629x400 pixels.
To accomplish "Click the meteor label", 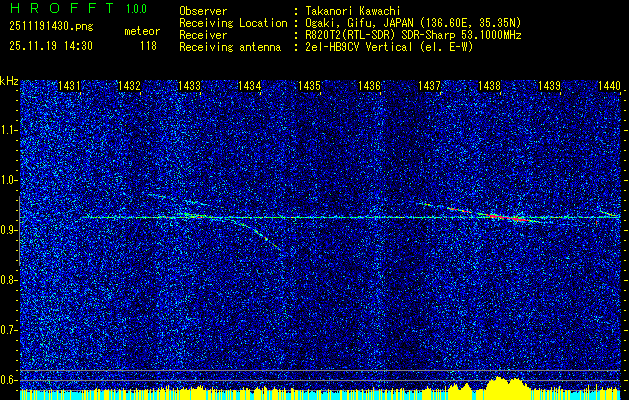I will click(x=142, y=31).
